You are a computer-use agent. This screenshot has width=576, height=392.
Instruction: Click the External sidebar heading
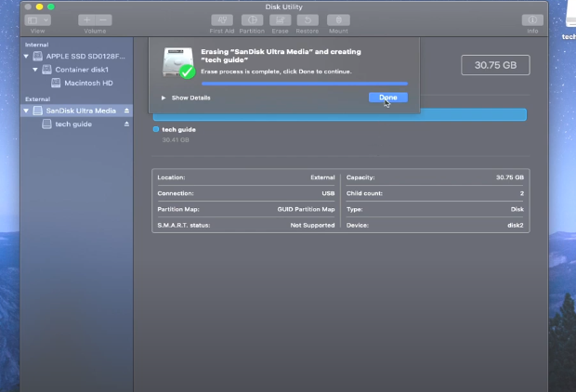click(37, 99)
